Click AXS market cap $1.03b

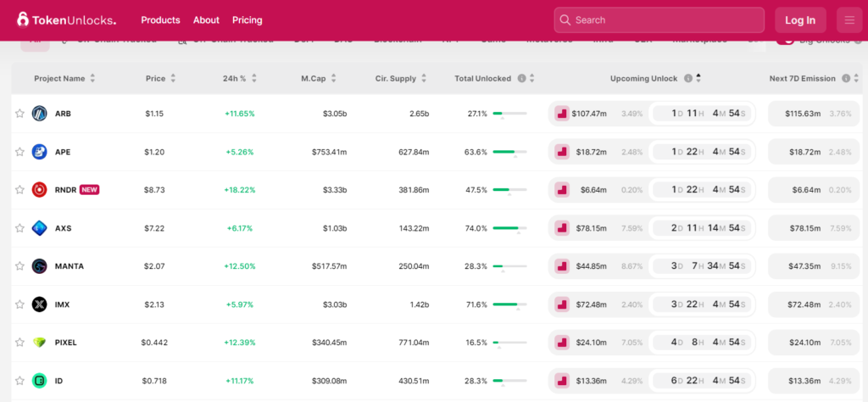[335, 228]
